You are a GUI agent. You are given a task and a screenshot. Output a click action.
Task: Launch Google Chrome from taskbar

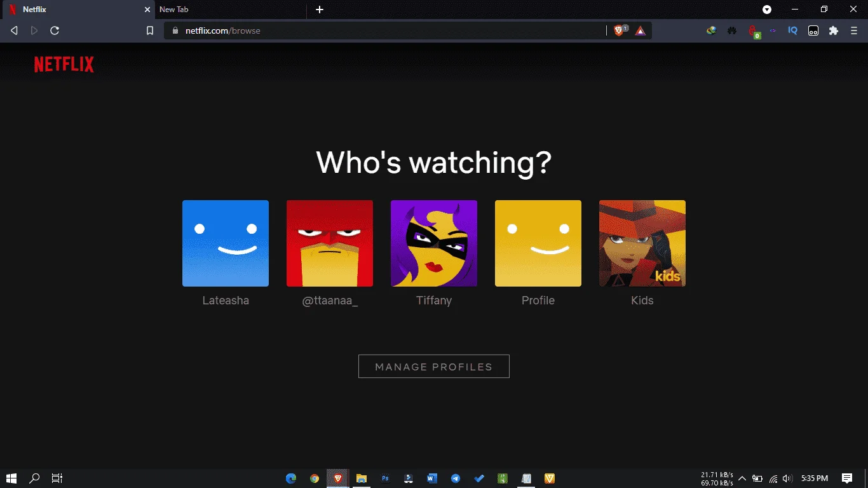click(315, 478)
